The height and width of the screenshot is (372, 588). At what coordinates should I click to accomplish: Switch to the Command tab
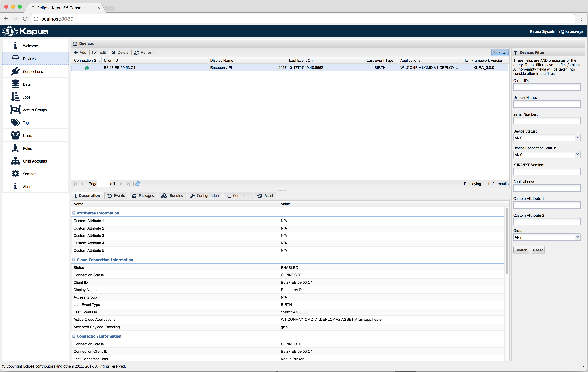coord(238,196)
